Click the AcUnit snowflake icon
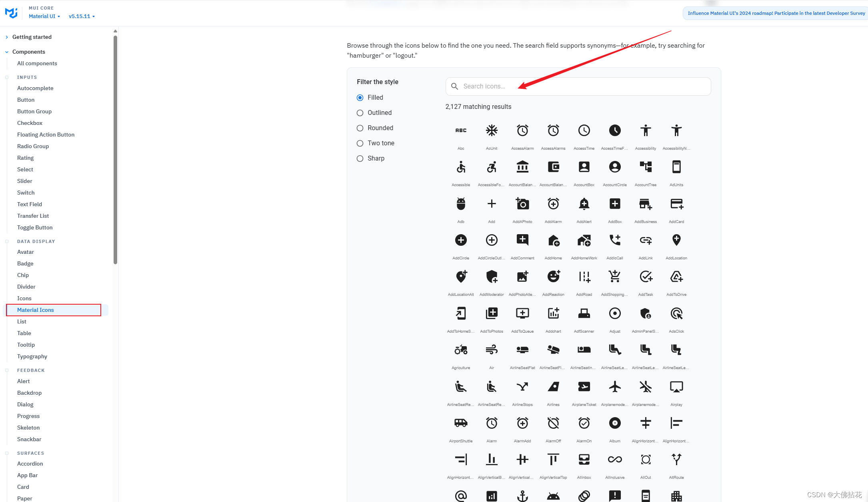The height and width of the screenshot is (502, 868). coord(492,131)
